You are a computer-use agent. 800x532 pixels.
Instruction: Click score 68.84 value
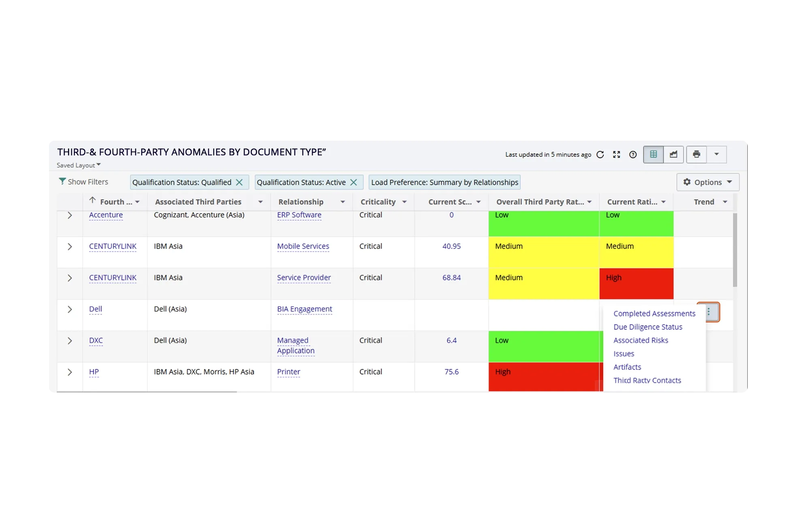tap(451, 278)
